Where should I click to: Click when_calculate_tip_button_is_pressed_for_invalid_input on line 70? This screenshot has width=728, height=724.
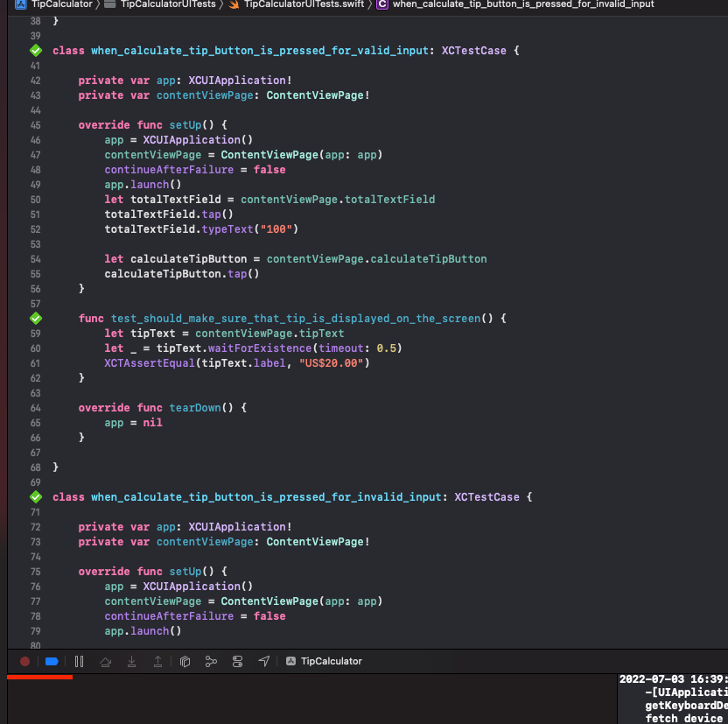[266, 497]
